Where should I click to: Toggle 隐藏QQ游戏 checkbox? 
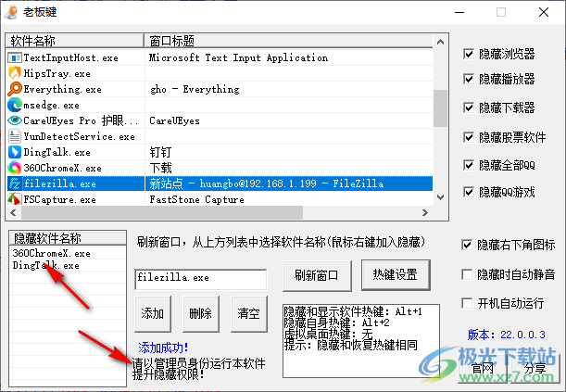tap(468, 192)
